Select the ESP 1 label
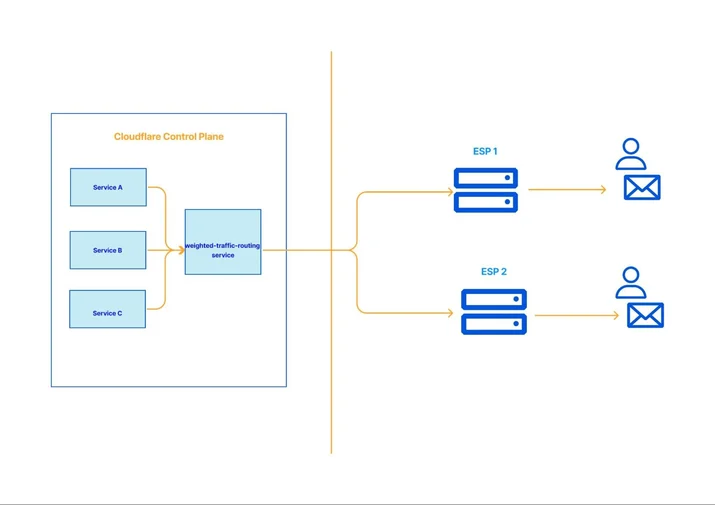 pos(485,151)
